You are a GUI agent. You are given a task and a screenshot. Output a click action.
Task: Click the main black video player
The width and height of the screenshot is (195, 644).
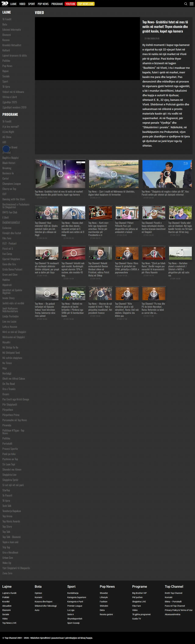87,49
